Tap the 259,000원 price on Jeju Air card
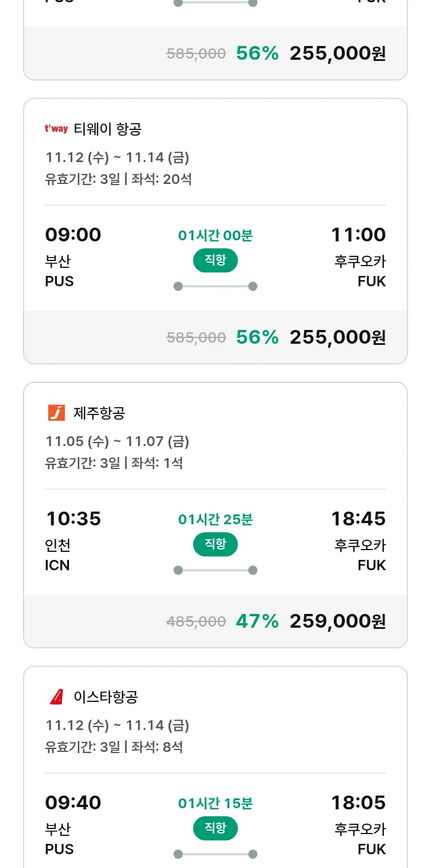This screenshot has height=868, width=431. [x=337, y=621]
